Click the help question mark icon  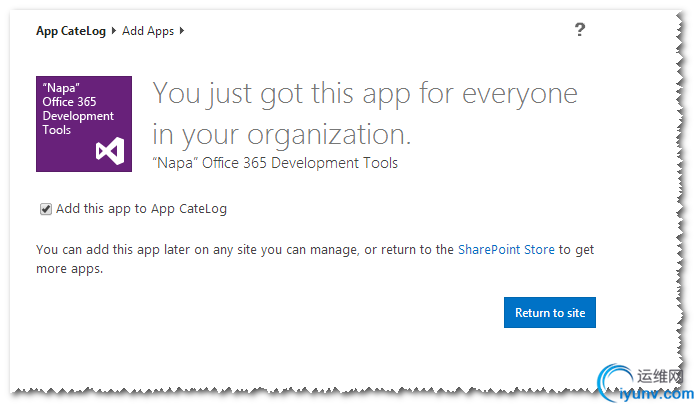coord(580,30)
